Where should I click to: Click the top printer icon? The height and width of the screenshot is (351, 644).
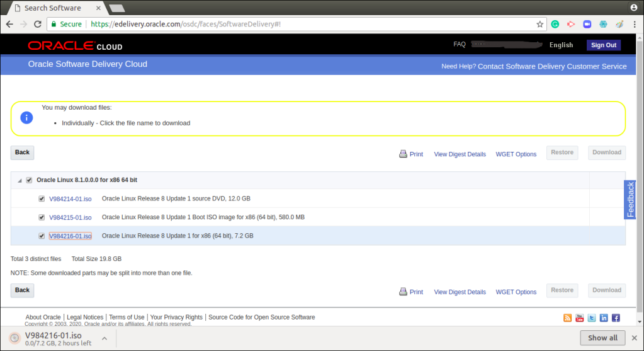pyautogui.click(x=403, y=154)
